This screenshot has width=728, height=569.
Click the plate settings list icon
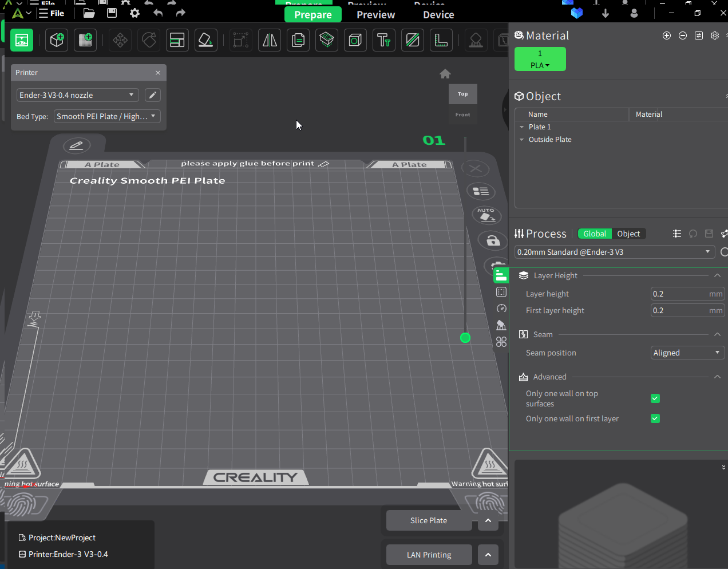[x=481, y=191]
